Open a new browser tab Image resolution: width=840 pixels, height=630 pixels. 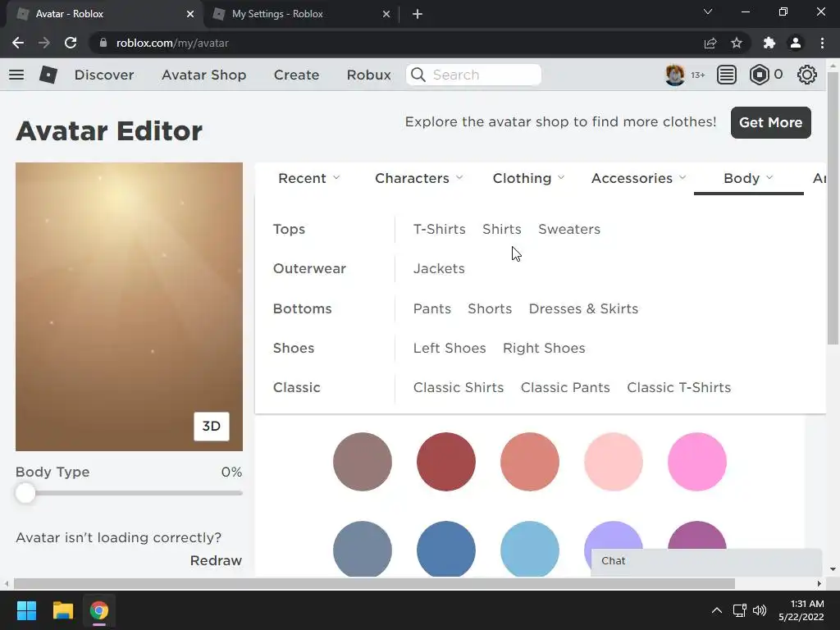click(x=418, y=14)
